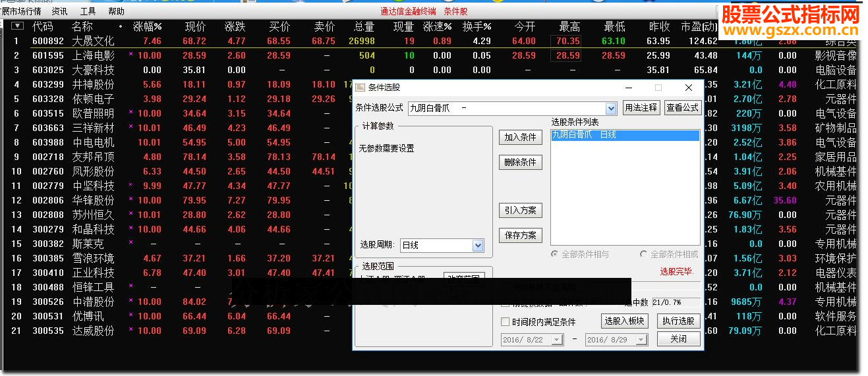Sort by the 现量 column header
The height and width of the screenshot is (376, 868).
coord(403,26)
